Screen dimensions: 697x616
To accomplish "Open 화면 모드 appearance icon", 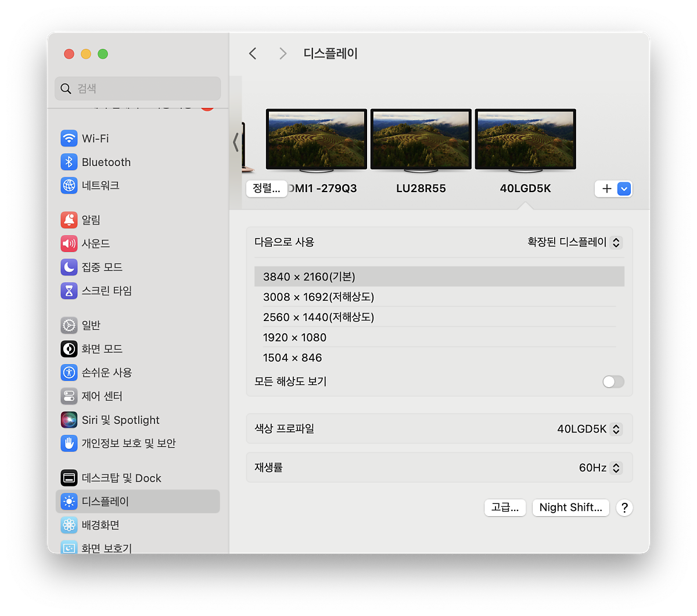I will 69,349.
